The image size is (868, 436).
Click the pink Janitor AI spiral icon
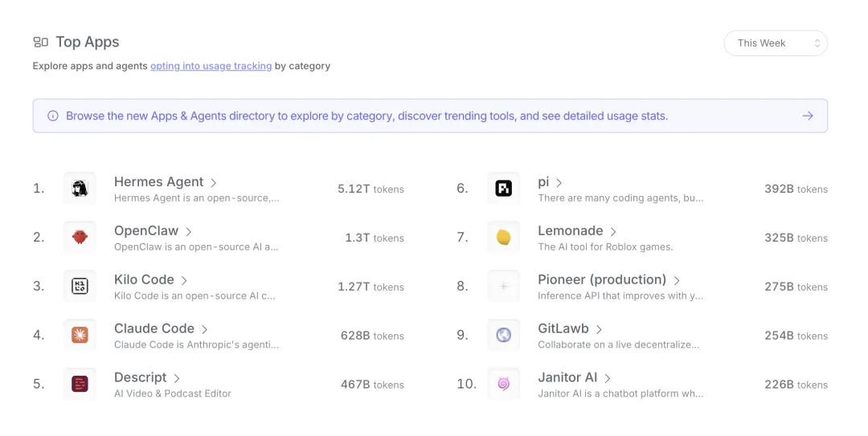coord(503,384)
